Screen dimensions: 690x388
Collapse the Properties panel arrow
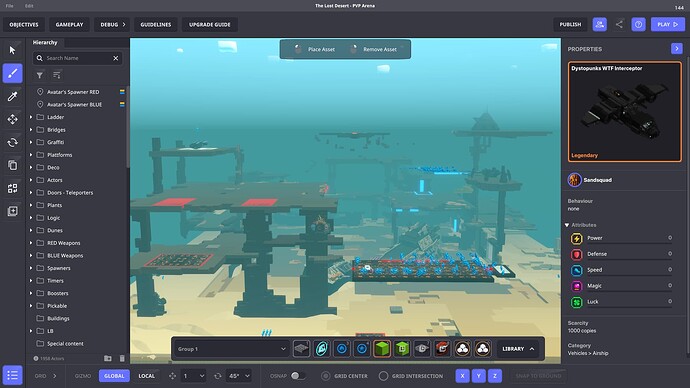pos(676,48)
